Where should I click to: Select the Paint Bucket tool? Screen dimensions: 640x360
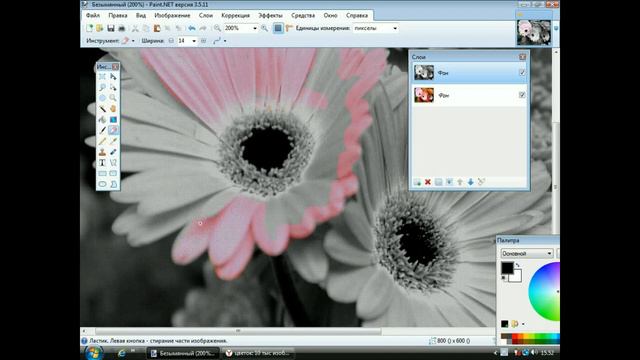pos(102,120)
